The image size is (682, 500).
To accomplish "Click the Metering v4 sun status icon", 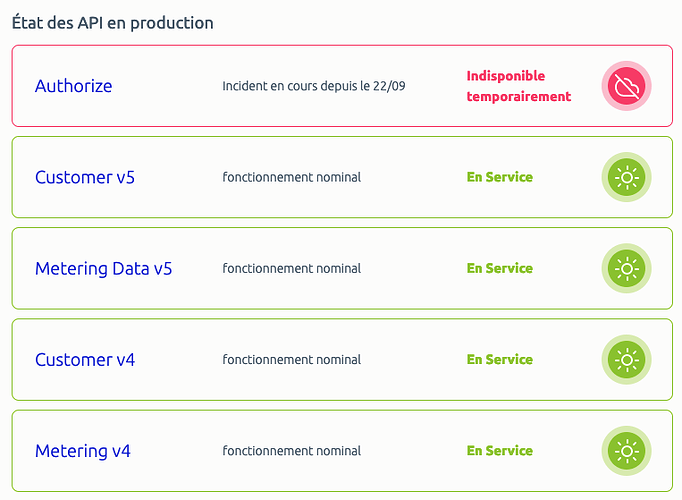I will click(x=627, y=451).
